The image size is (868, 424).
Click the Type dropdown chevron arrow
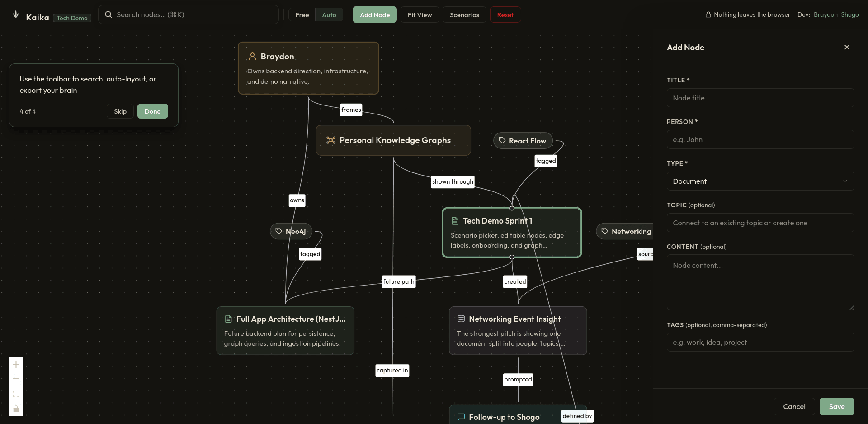[x=845, y=181]
